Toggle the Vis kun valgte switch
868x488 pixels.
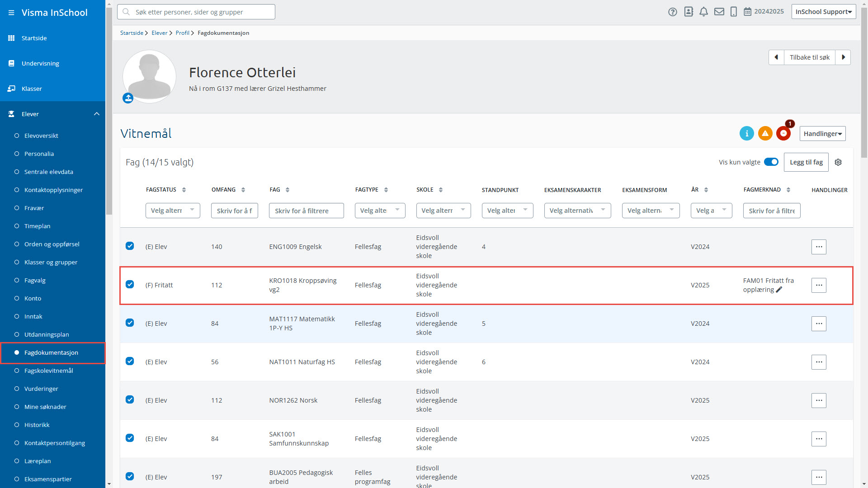[x=771, y=162]
